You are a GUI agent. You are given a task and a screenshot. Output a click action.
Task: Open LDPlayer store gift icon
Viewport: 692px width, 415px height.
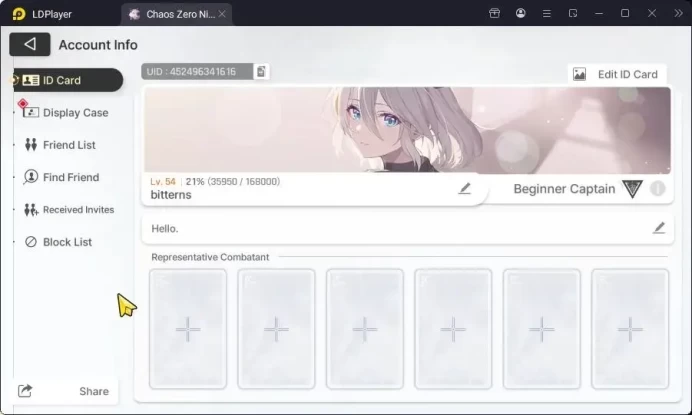[494, 13]
